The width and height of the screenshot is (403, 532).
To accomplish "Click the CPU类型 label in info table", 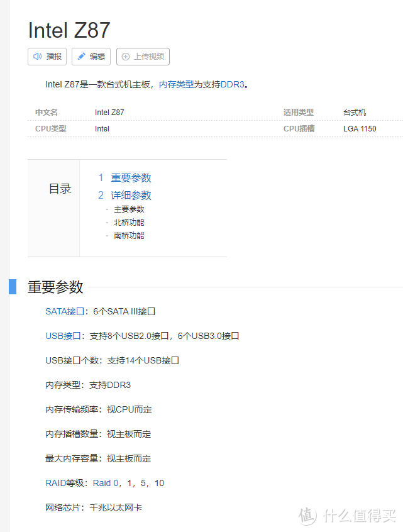I will click(51, 129).
